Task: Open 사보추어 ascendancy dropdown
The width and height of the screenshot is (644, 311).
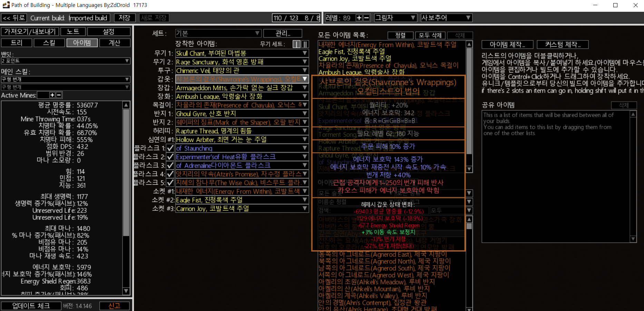Action: [x=446, y=18]
